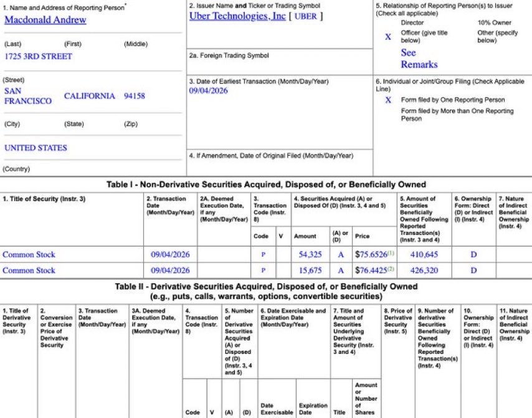Click the 'Date Exercisable' column header in Table II

[x=277, y=409]
